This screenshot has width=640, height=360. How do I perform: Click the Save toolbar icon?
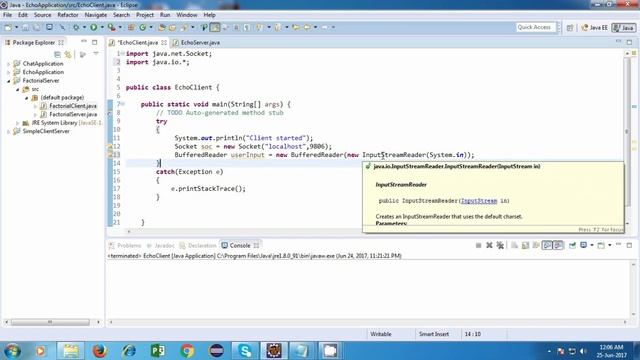coord(25,27)
